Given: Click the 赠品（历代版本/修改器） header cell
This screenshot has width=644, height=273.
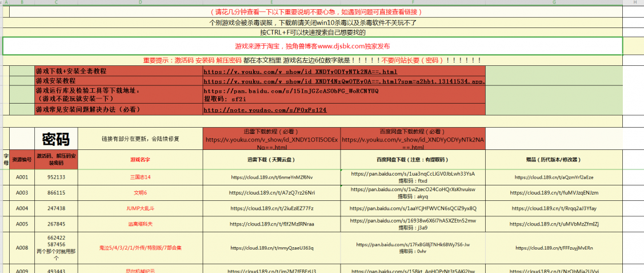Looking at the screenshot, I should click(554, 159).
